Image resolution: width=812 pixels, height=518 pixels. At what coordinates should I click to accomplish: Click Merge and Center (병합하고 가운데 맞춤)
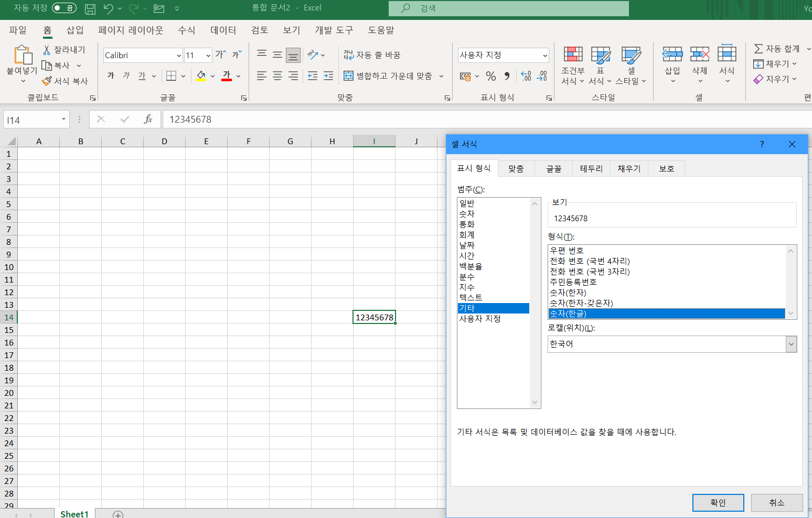point(388,76)
